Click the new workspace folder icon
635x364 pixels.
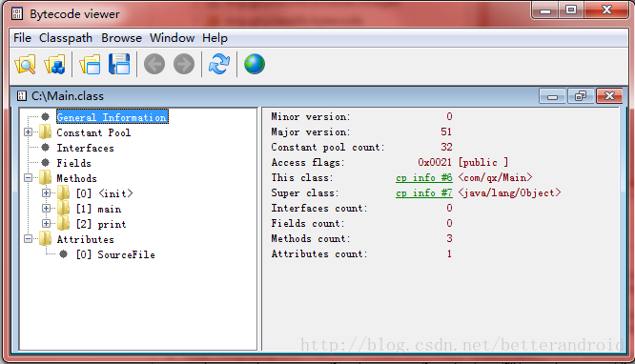[90, 65]
